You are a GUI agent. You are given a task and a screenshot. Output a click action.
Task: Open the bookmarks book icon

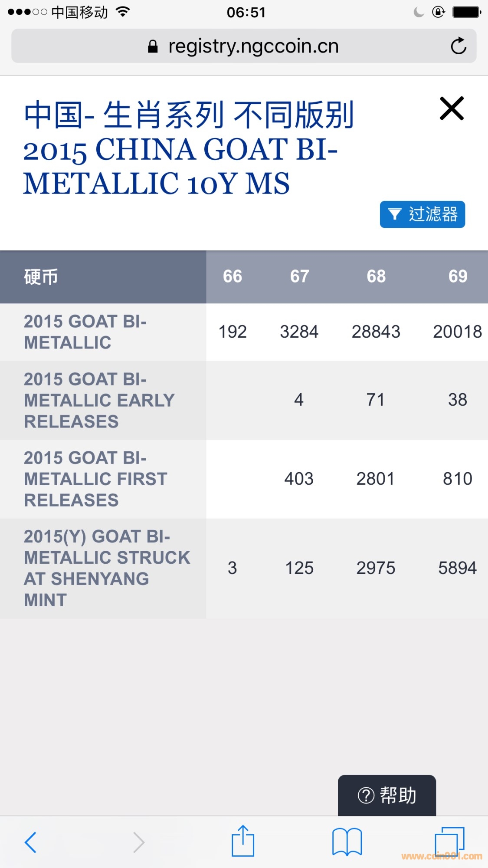click(x=347, y=842)
